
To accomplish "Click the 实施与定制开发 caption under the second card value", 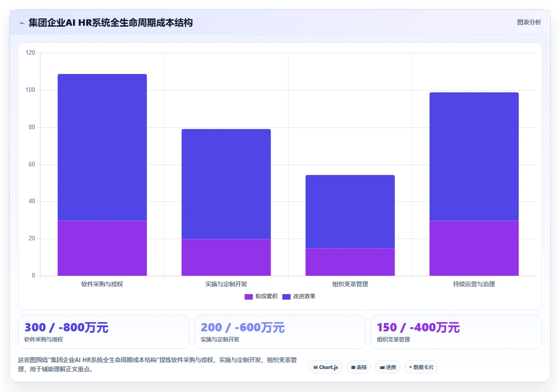I will (220, 340).
